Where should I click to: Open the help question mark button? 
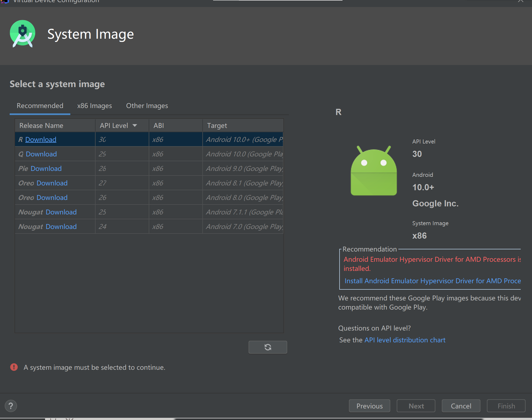point(11,406)
